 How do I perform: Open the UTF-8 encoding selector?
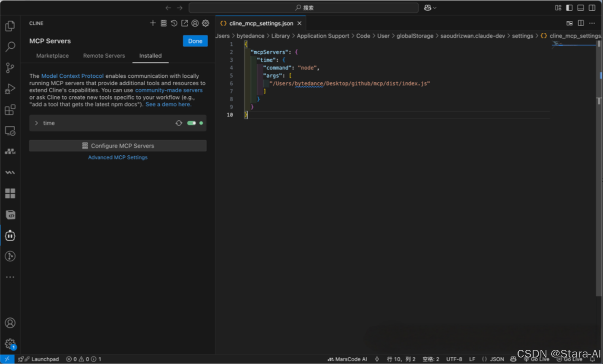click(454, 359)
